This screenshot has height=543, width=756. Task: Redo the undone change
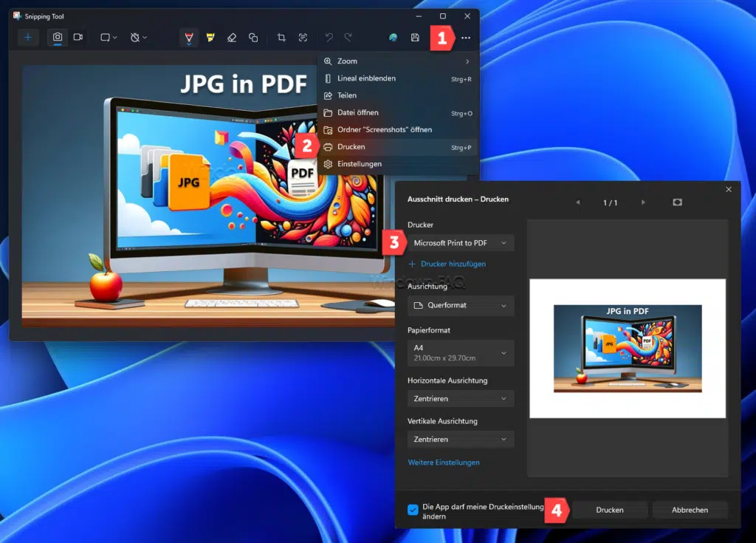click(x=347, y=37)
